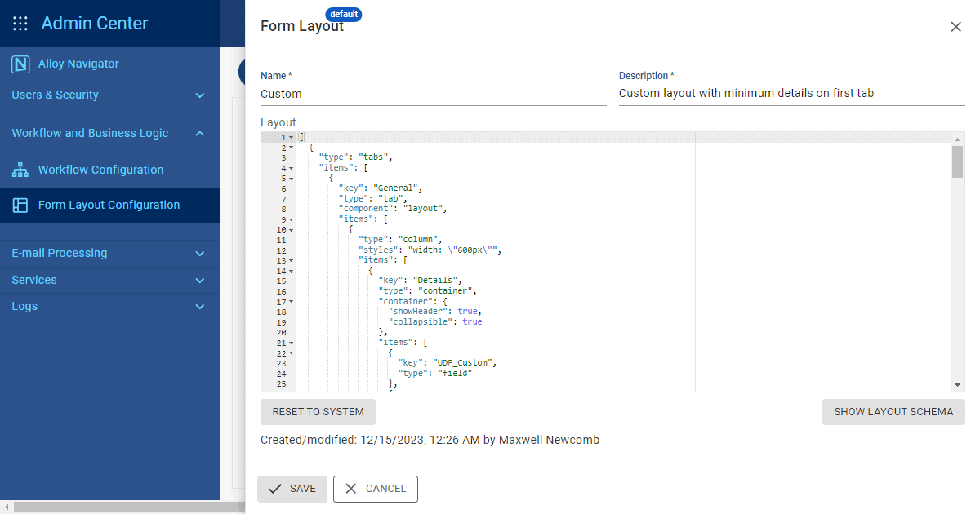The image size is (980, 514).
Task: Close the Form Layout dialog
Action: point(955,26)
